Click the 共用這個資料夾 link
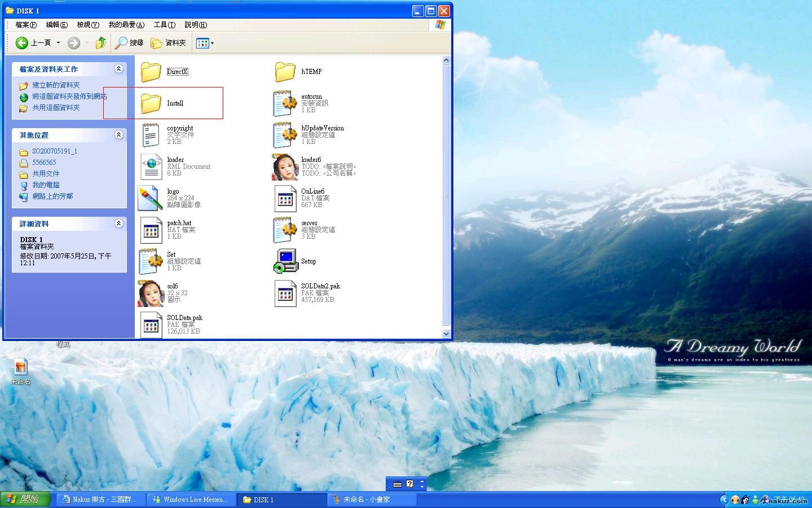812x508 pixels. (56, 108)
